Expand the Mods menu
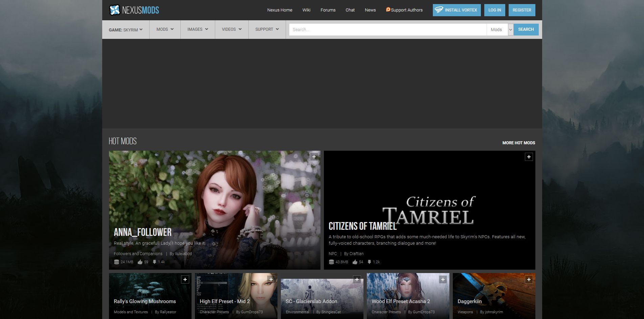 165,29
